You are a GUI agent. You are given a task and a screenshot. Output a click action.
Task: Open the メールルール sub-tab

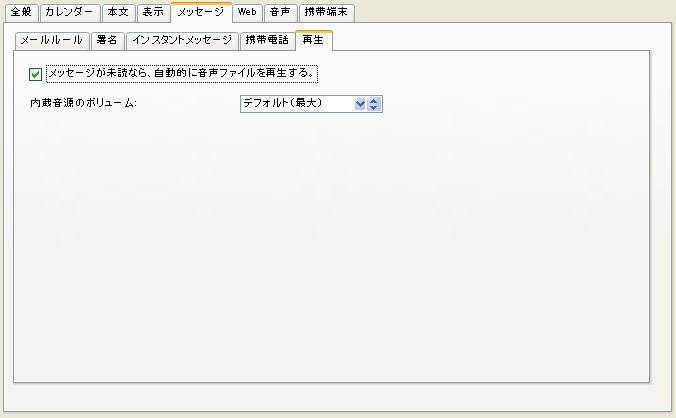(52, 41)
